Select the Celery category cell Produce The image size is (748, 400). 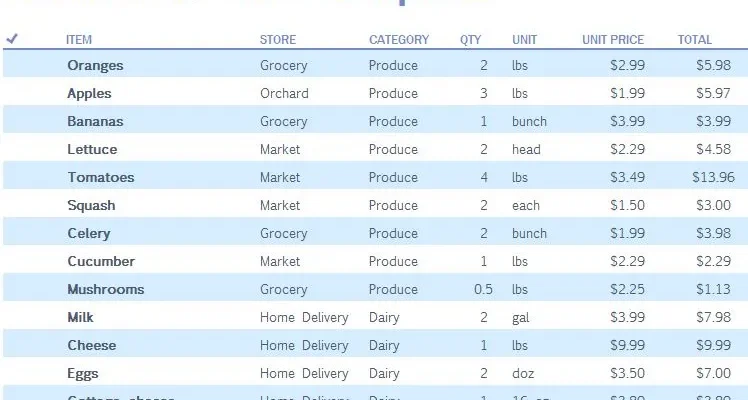coord(393,234)
